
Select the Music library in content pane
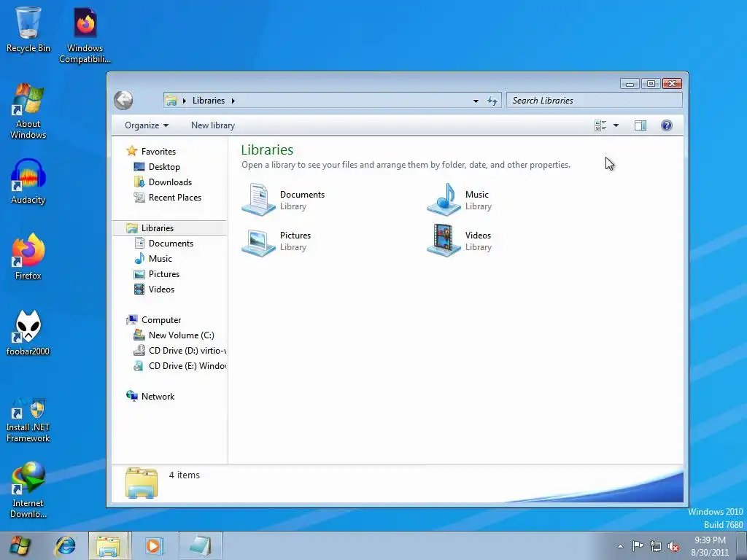pyautogui.click(x=460, y=200)
